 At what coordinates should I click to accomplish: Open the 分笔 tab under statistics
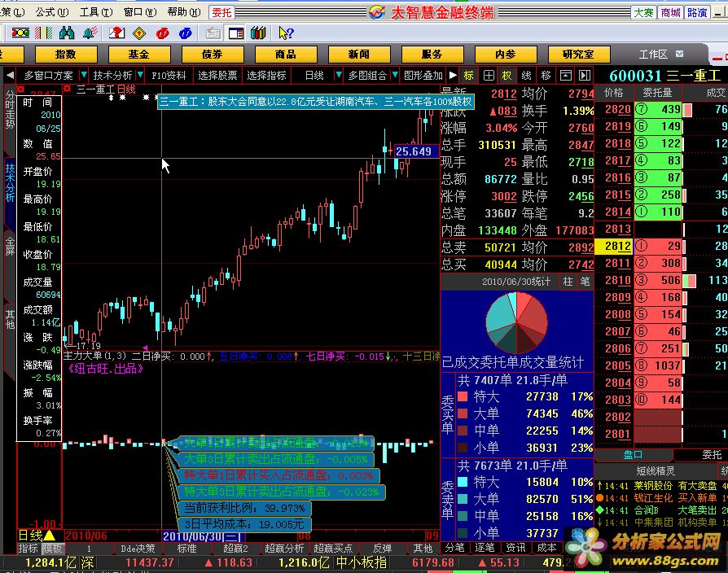tap(454, 548)
